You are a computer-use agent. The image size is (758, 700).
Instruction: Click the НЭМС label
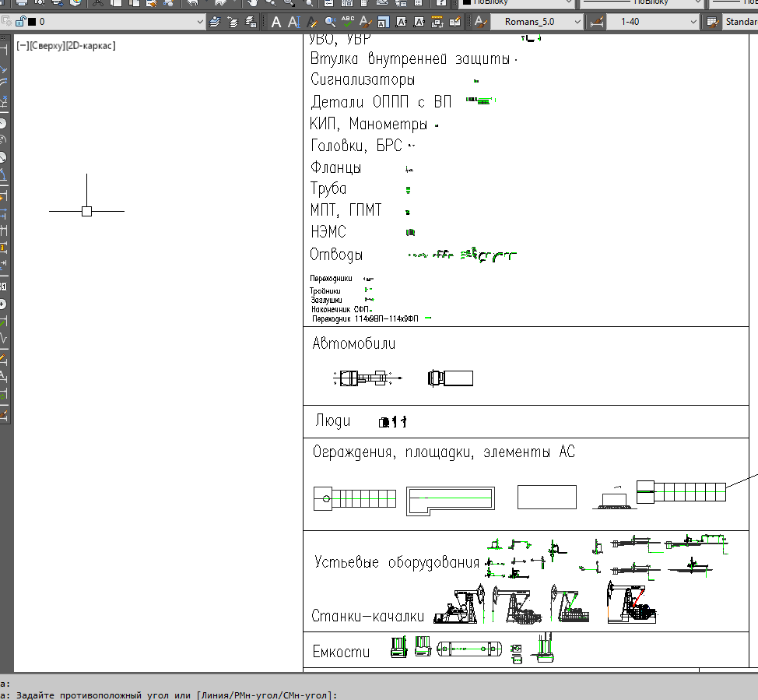tap(328, 232)
